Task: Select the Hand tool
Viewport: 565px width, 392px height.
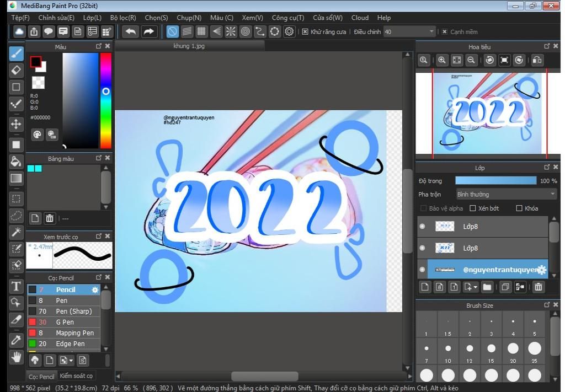Action: pos(16,357)
